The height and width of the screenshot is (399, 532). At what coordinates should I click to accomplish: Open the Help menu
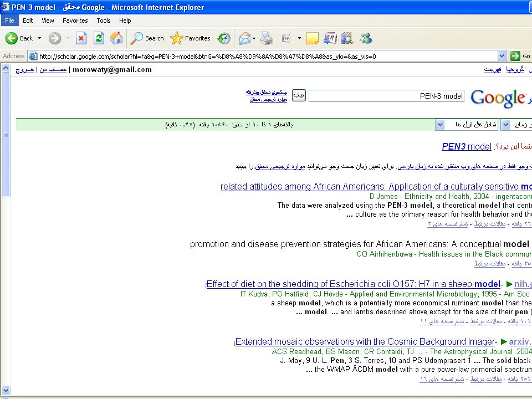125,21
